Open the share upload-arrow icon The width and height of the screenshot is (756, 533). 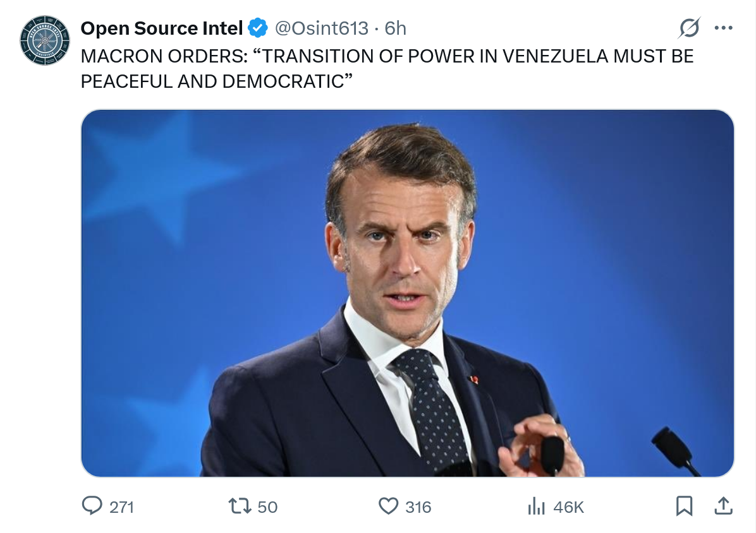(x=723, y=506)
